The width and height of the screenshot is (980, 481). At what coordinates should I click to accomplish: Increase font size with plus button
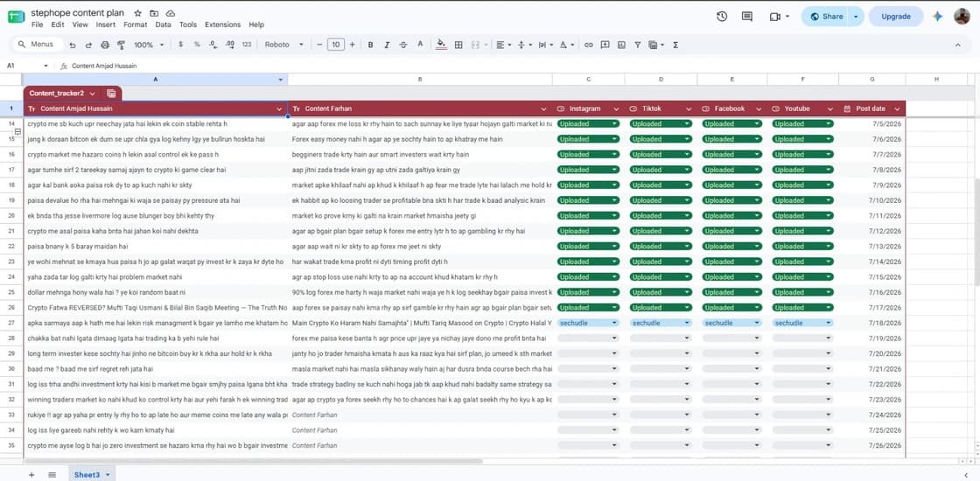[353, 45]
